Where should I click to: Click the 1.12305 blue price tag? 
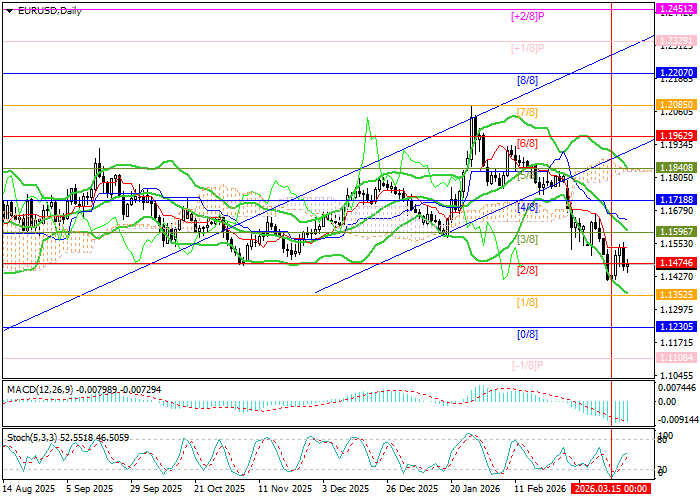[x=676, y=327]
